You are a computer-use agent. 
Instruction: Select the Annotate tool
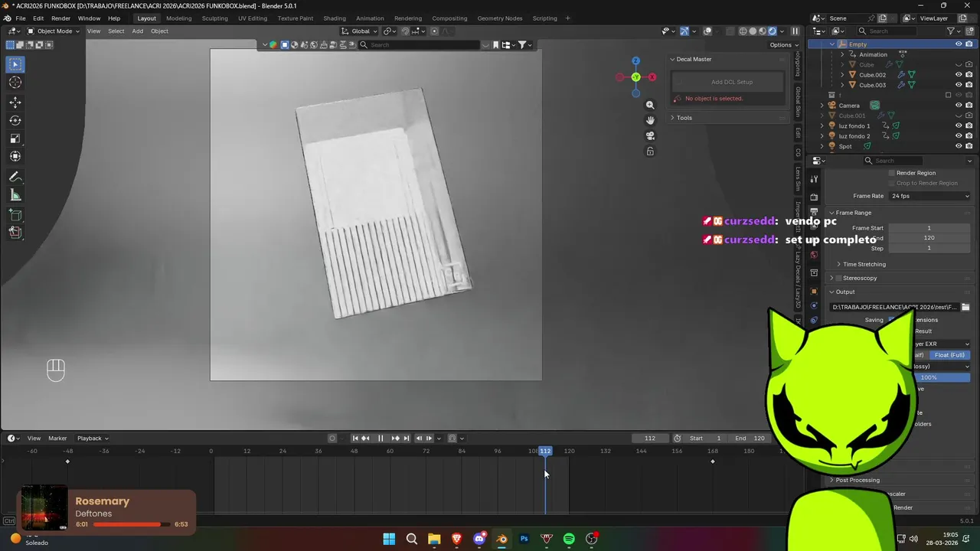click(x=15, y=178)
